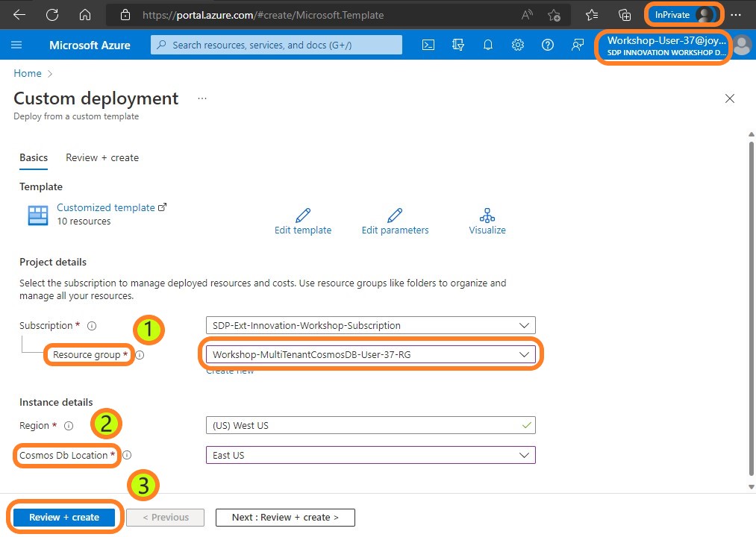Navigate to Home breadcrumb
Viewport: 756px width, 537px height.
tap(28, 73)
